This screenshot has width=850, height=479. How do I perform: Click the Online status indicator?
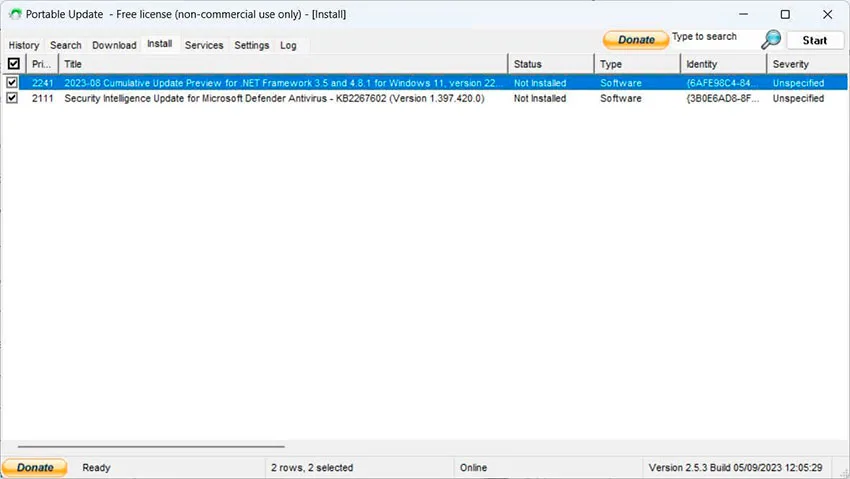point(473,468)
